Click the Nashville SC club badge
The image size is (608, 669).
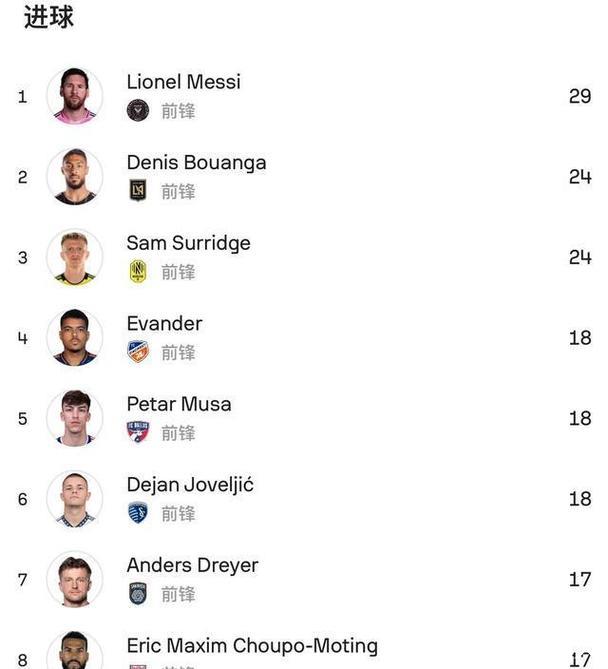pos(138,272)
